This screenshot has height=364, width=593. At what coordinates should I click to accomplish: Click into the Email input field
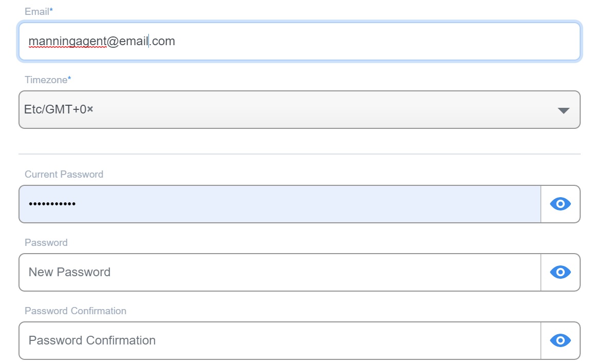[359, 41]
